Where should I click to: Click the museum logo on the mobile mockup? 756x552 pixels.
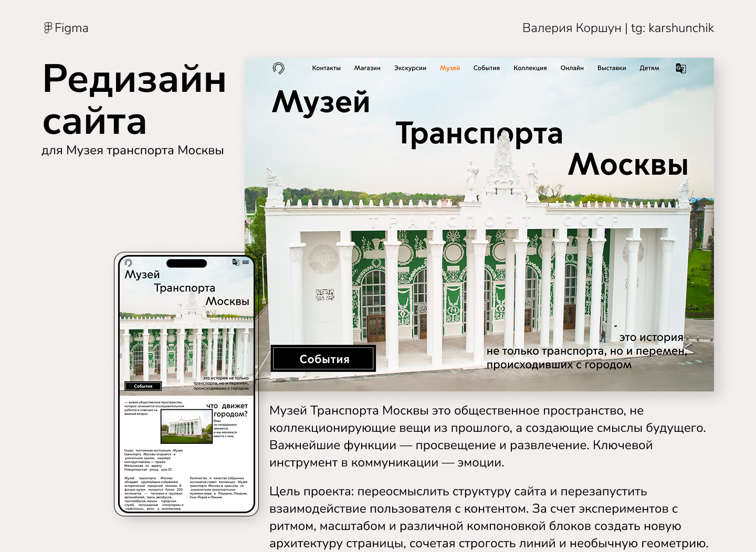pyautogui.click(x=128, y=262)
